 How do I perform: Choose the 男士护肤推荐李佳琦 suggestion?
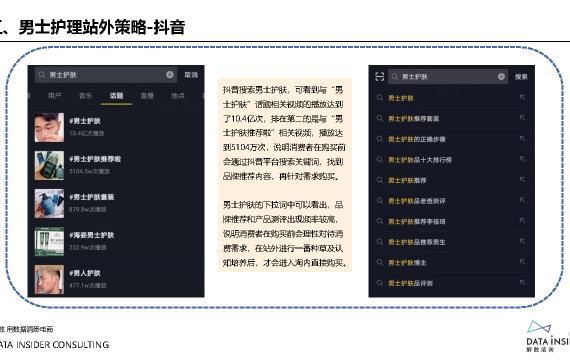click(417, 221)
